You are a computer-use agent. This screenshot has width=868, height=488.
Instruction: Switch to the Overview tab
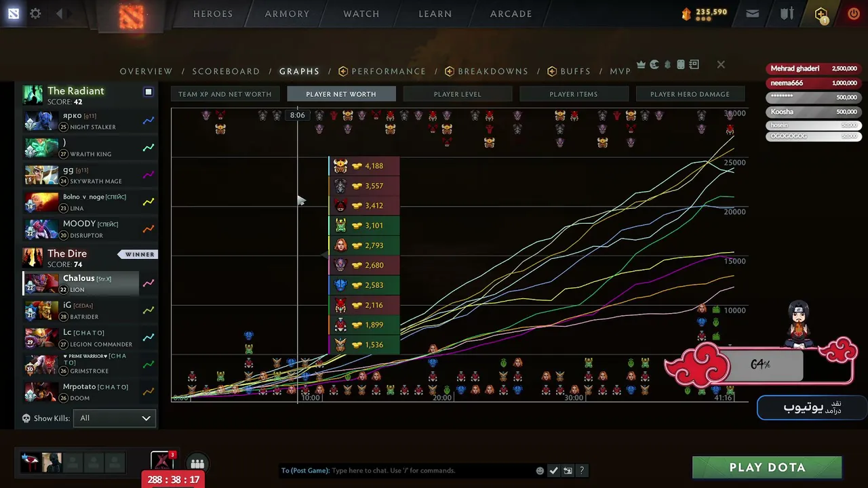tap(146, 71)
